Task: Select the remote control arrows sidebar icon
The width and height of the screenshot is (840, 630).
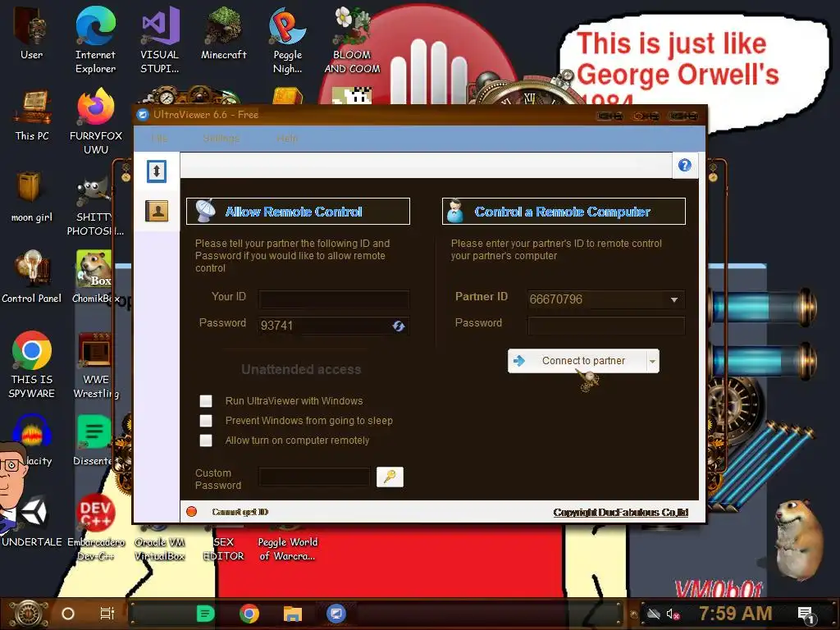Action: (x=157, y=171)
